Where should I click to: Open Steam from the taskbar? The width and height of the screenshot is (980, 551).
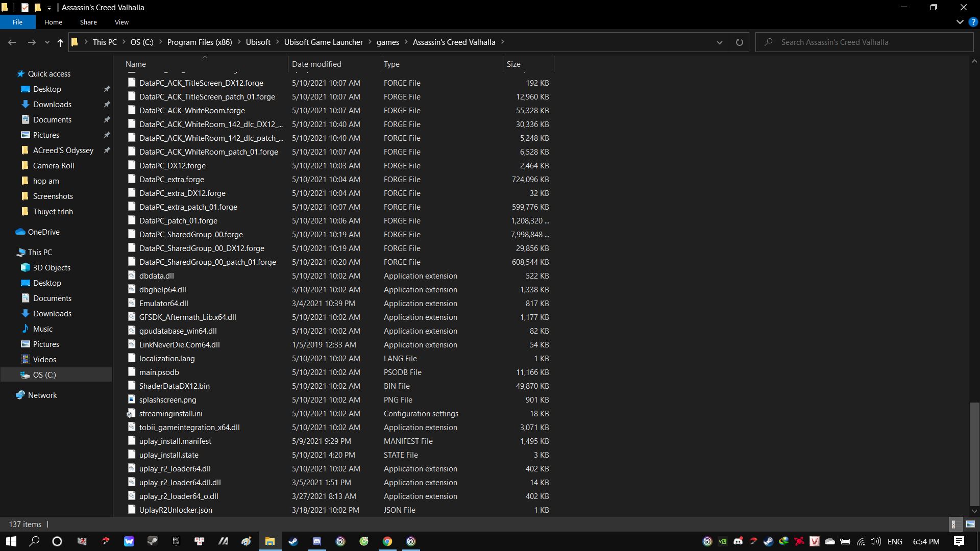(x=293, y=541)
